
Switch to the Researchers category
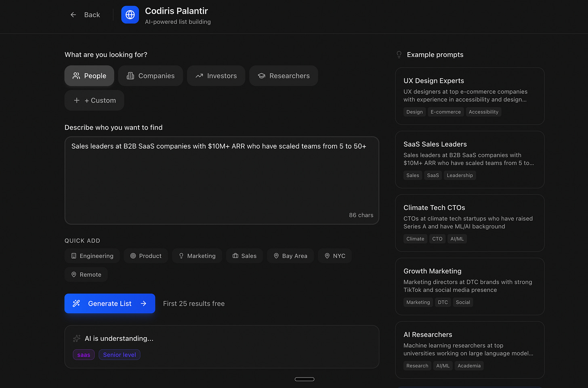[x=283, y=76]
